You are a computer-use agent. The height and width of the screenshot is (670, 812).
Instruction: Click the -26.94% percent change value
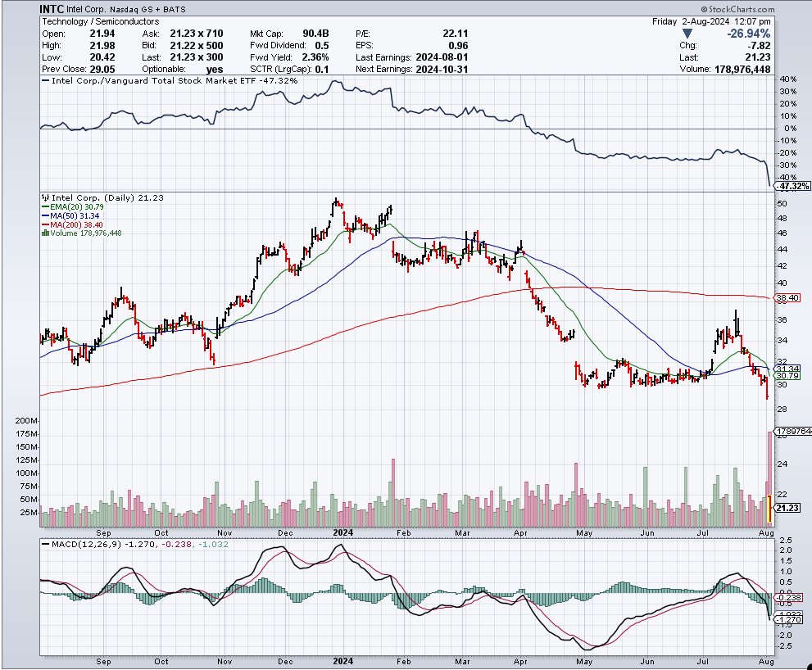tap(748, 34)
